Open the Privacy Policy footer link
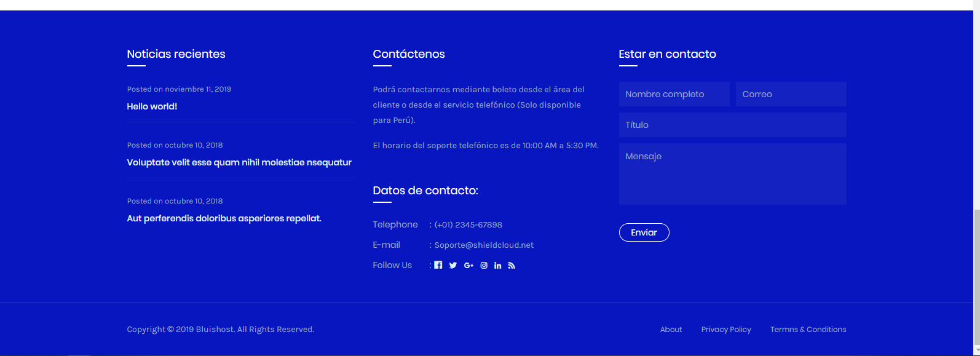The image size is (980, 356). pyautogui.click(x=726, y=330)
